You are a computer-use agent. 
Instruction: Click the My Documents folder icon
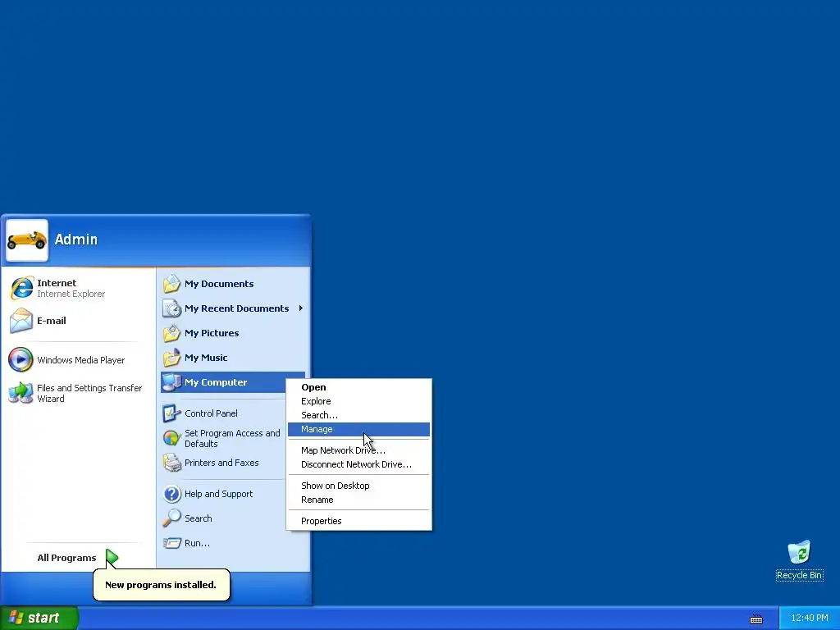[x=172, y=284]
